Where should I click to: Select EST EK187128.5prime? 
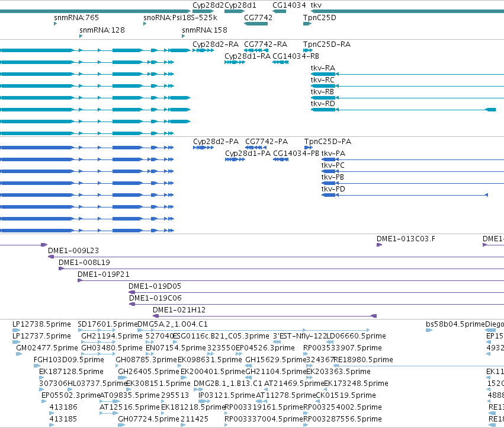tap(41, 378)
